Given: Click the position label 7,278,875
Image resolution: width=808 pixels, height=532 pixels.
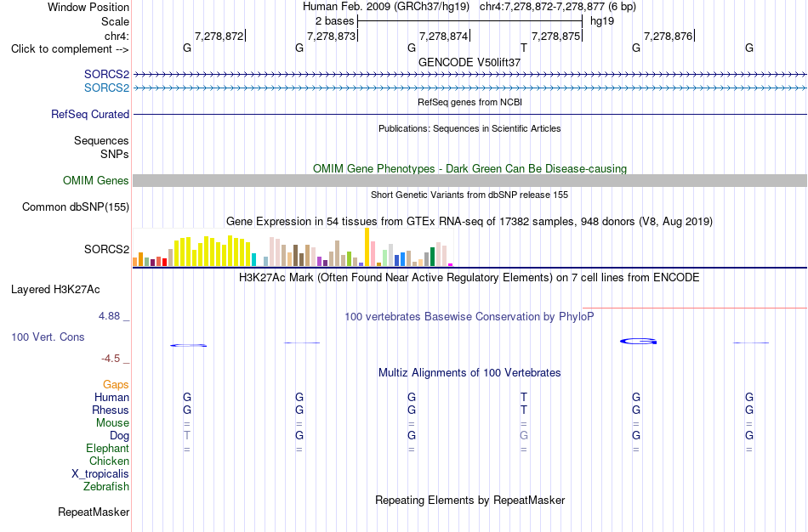Looking at the screenshot, I should coord(555,36).
